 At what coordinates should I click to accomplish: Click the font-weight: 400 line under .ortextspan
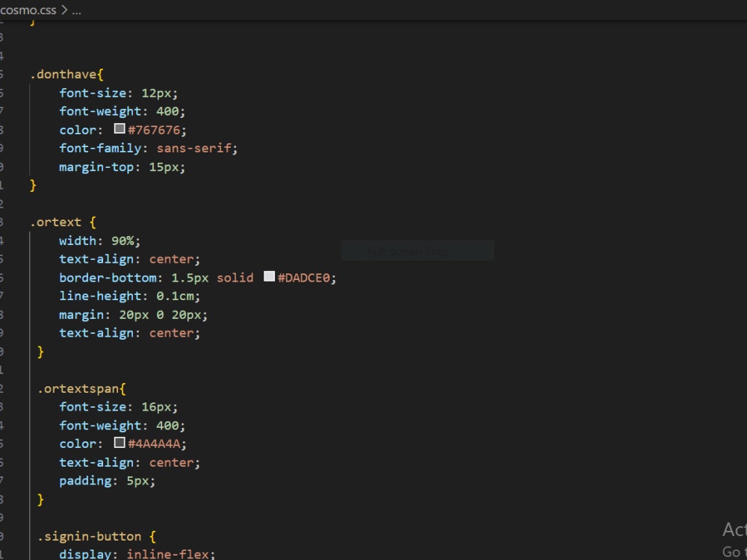tap(122, 426)
